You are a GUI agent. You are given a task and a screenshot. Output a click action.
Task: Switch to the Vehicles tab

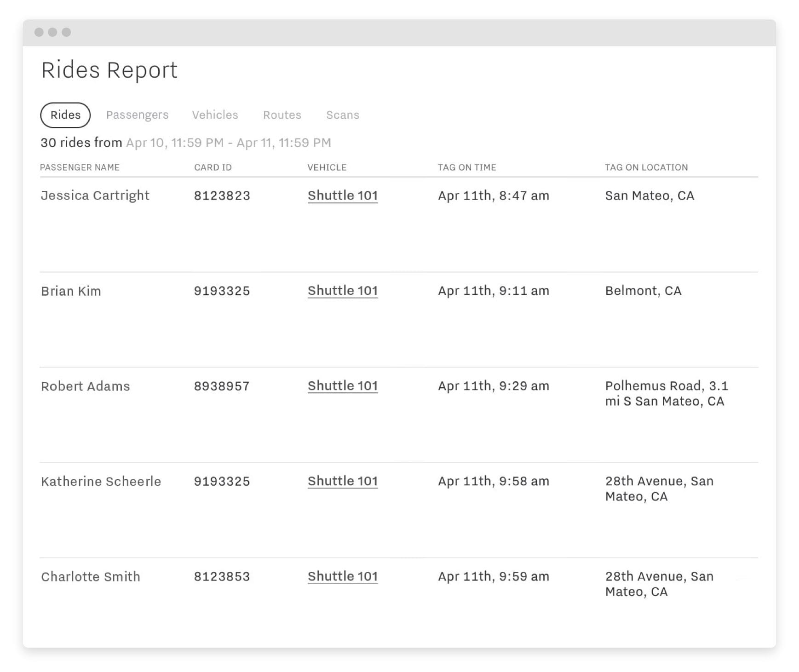pos(214,115)
